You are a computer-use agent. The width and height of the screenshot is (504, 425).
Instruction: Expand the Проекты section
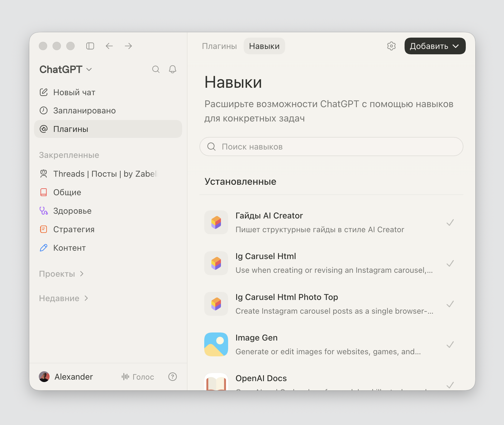coord(61,274)
